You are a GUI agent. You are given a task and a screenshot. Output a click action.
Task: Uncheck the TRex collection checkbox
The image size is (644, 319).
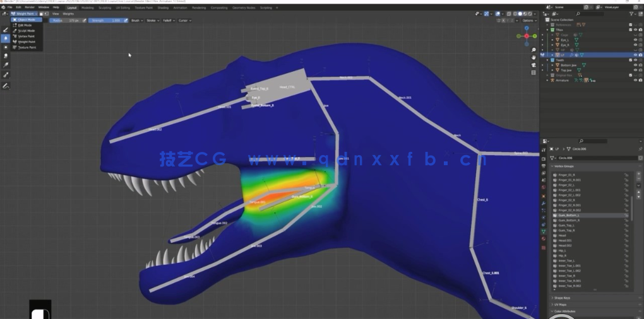coord(631,30)
